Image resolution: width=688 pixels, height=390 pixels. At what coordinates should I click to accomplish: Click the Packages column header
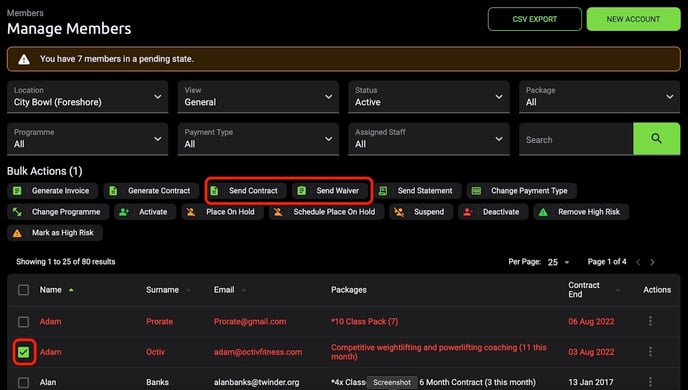349,290
